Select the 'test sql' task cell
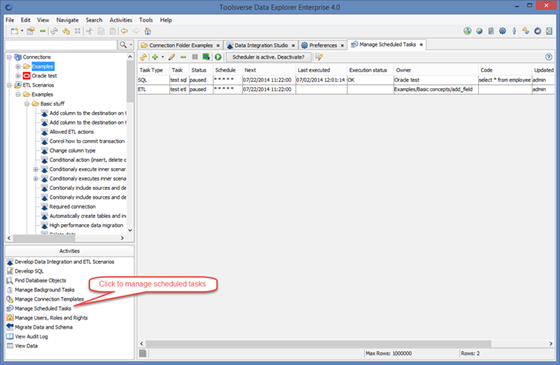Viewport: 560px width, 365px height. click(179, 80)
